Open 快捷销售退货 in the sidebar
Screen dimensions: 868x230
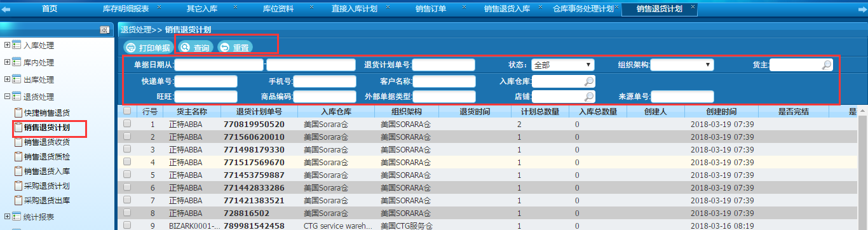[47, 112]
